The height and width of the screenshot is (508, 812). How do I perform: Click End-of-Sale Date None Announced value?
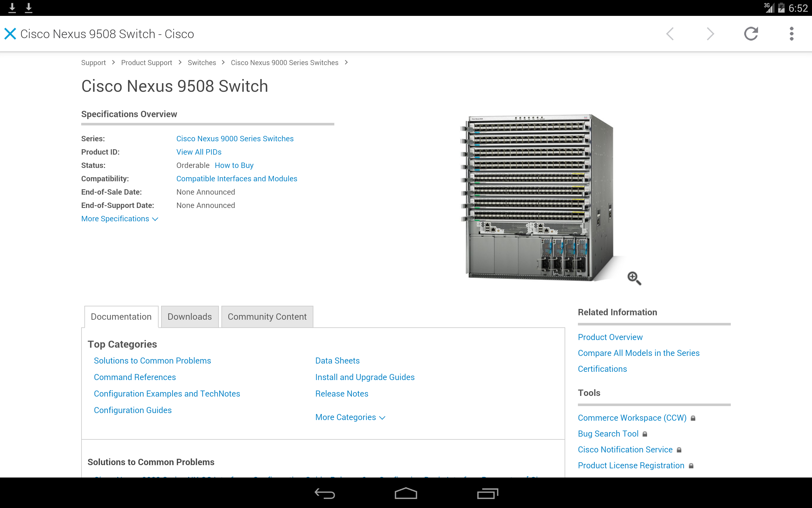(x=206, y=192)
